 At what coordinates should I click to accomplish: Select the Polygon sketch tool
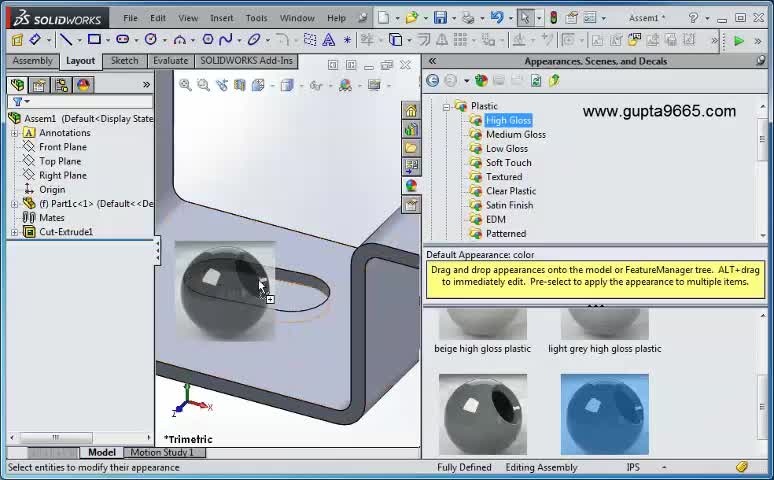[x=208, y=40]
